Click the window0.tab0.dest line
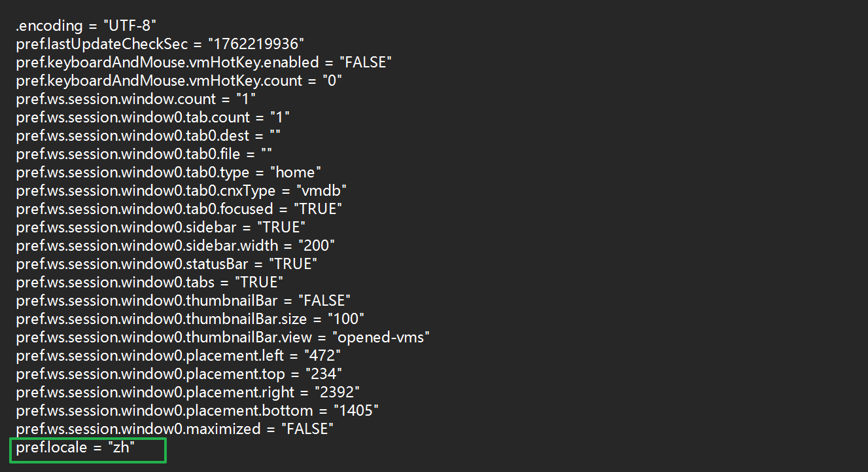The height and width of the screenshot is (472, 868). coord(148,136)
